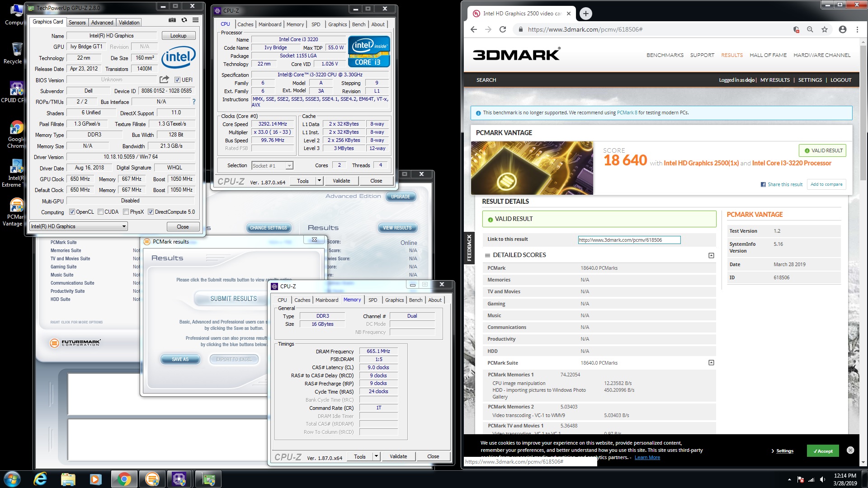
Task: Open Chrome user profile icon
Action: [843, 29]
